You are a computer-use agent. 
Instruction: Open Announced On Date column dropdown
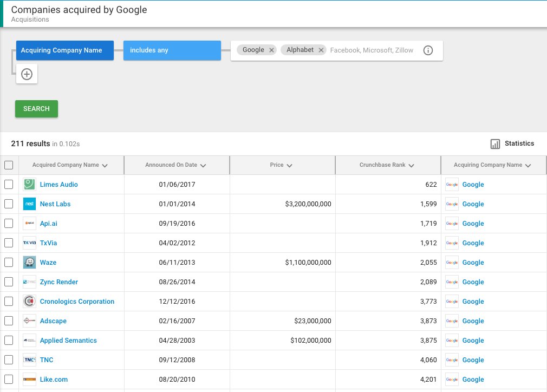[203, 165]
